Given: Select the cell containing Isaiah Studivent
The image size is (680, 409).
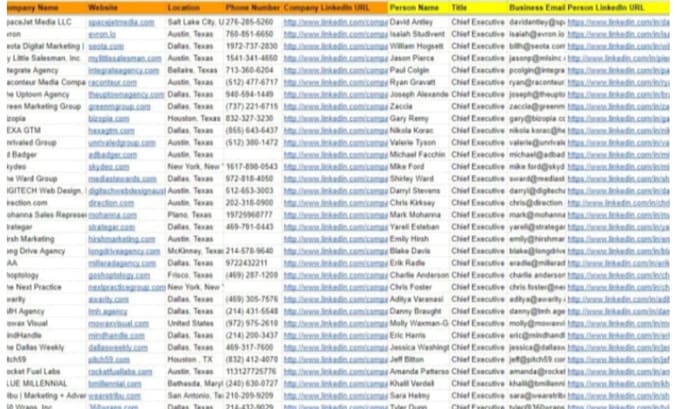Looking at the screenshot, I should click(417, 34).
